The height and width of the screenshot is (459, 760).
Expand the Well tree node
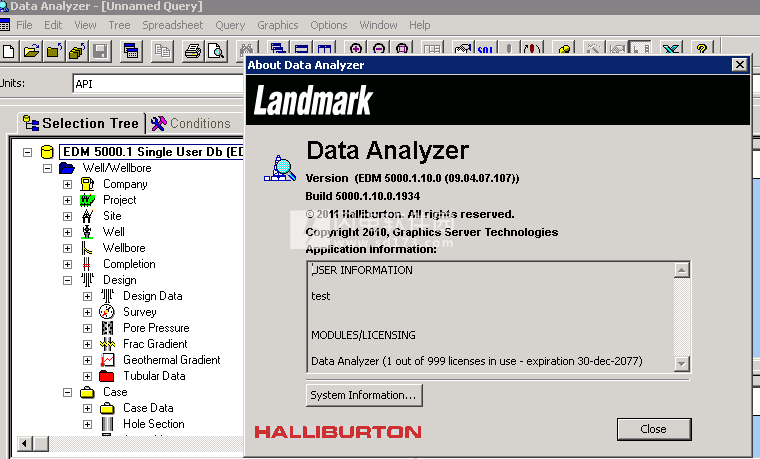click(67, 233)
